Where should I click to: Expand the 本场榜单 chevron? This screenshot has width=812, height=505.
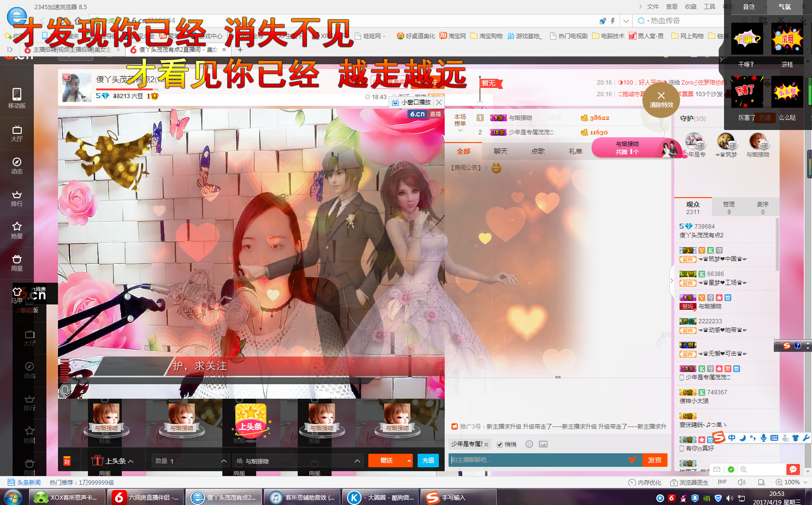click(460, 130)
